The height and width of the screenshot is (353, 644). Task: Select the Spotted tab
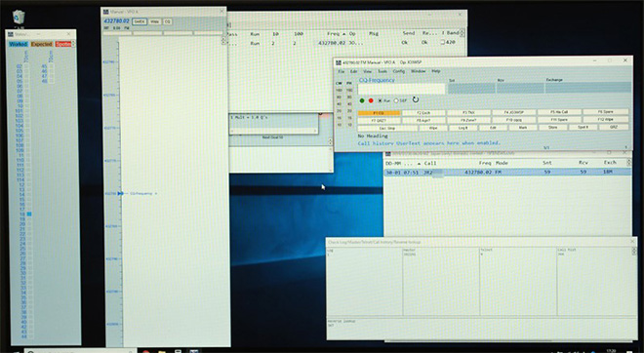point(63,44)
